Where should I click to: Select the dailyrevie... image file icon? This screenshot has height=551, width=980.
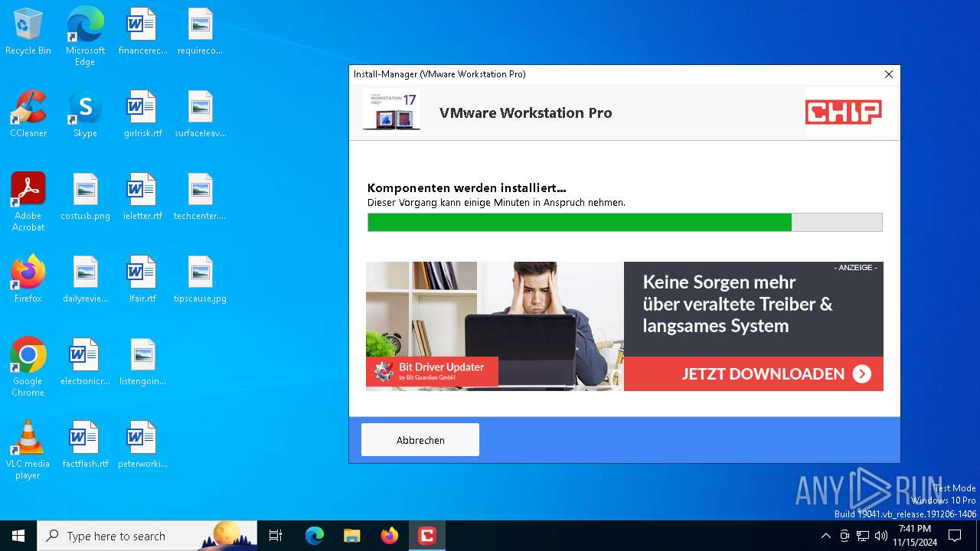coord(85,279)
